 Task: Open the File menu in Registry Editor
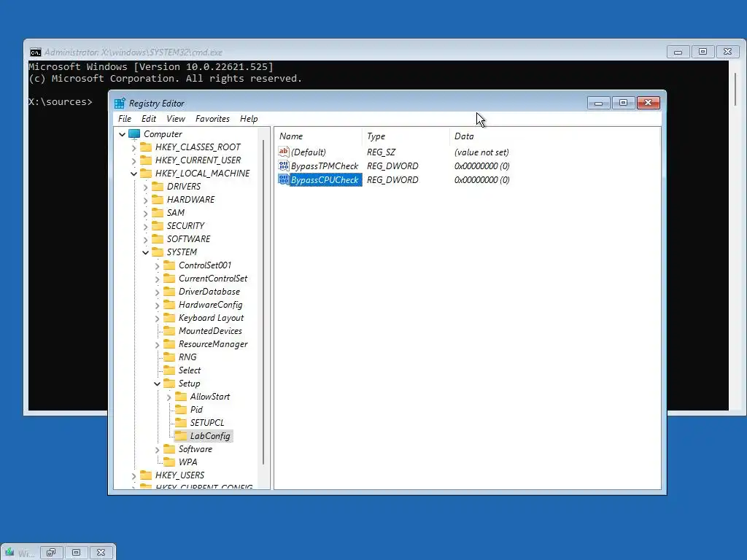point(125,119)
